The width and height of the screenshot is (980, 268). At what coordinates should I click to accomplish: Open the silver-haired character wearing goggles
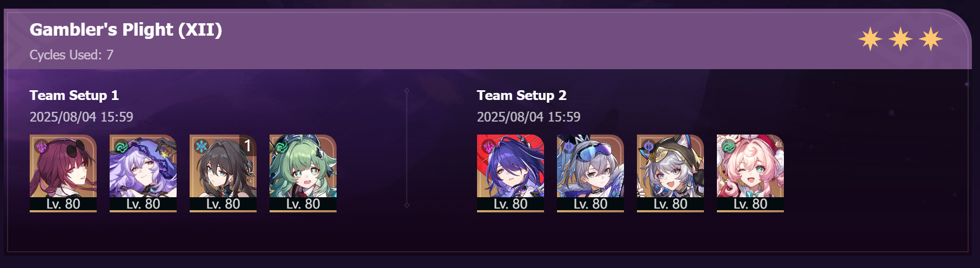[590, 173]
